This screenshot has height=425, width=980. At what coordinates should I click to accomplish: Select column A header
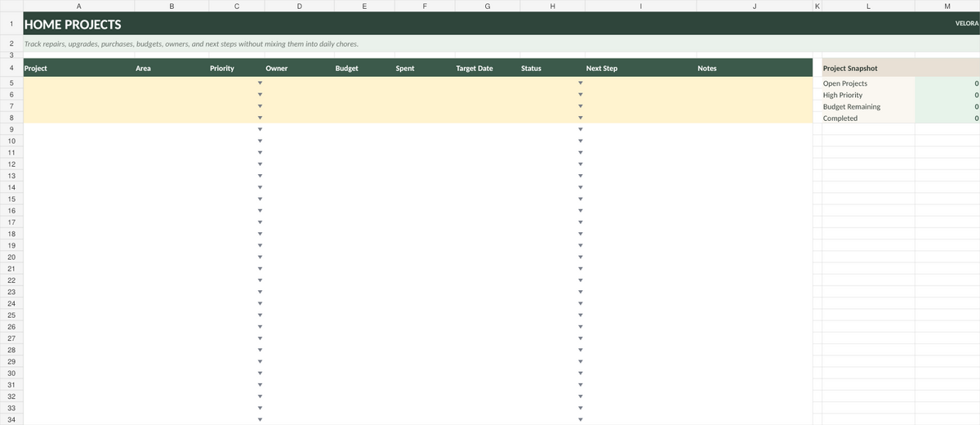pos(78,6)
